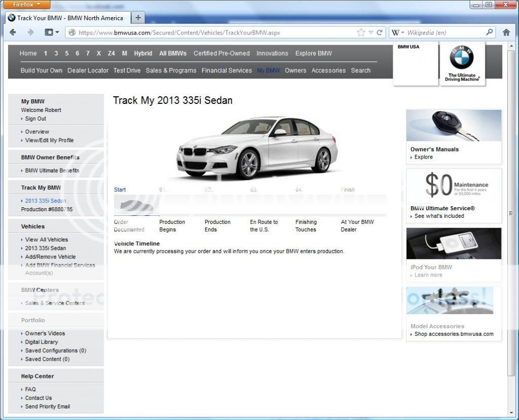Select All BMWs in the top menu
The width and height of the screenshot is (519, 420).
[173, 53]
